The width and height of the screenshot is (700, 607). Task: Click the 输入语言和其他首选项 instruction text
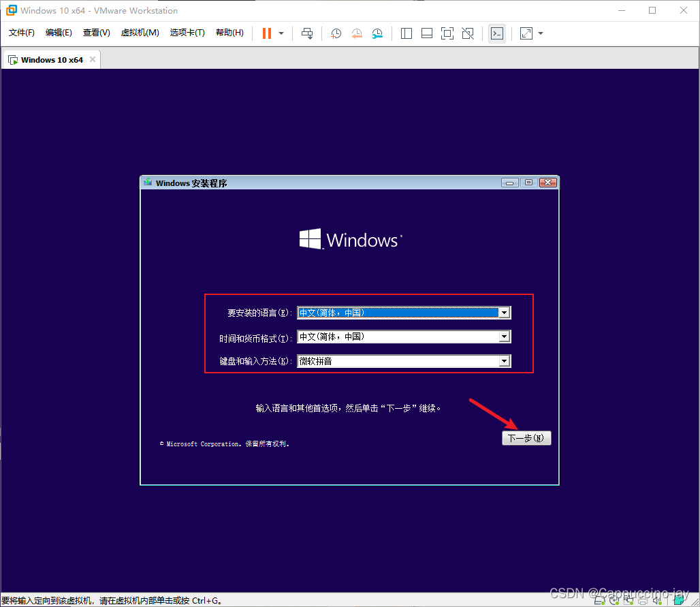[x=348, y=408]
